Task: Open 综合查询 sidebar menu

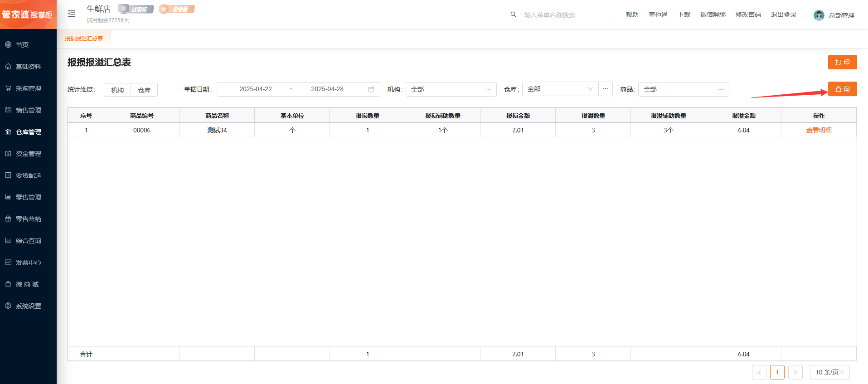Action: 28,241
